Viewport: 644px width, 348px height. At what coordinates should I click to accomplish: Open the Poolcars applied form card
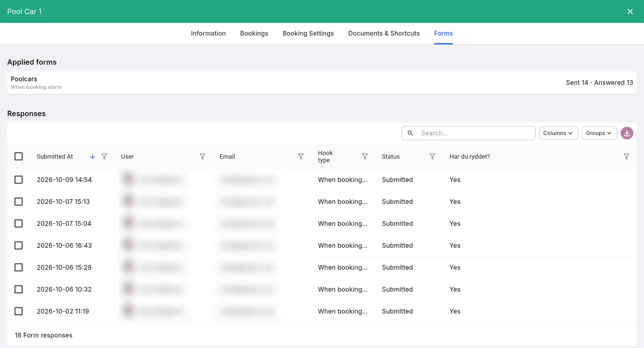[x=322, y=83]
